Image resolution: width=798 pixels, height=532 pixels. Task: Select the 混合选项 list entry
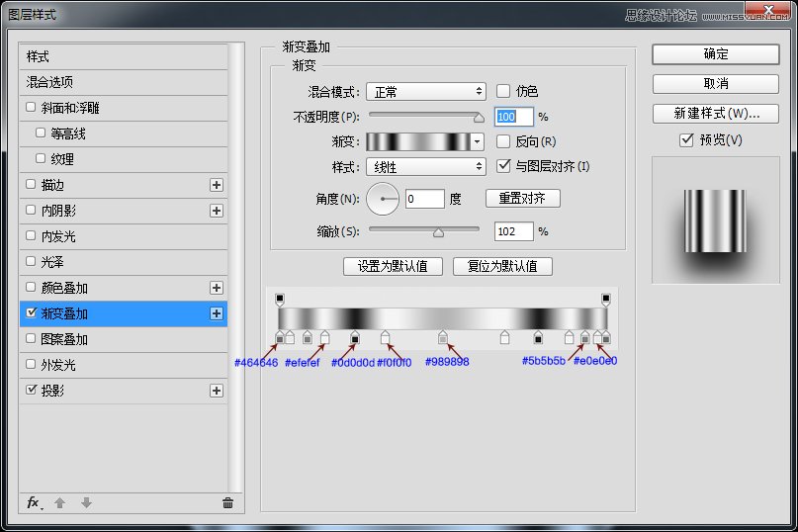tap(124, 82)
